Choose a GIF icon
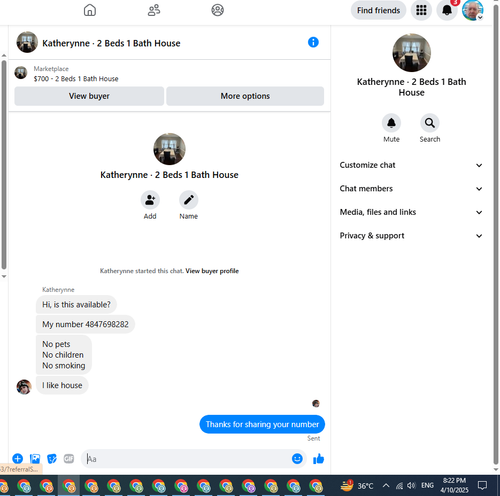500x496 pixels. 69,459
